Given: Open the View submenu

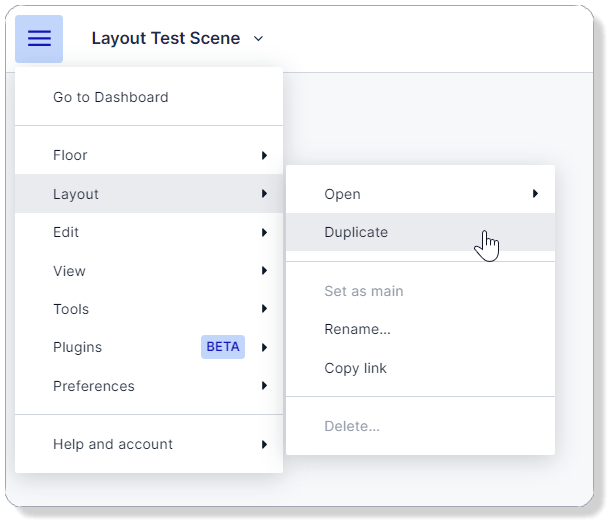Looking at the screenshot, I should coord(69,271).
